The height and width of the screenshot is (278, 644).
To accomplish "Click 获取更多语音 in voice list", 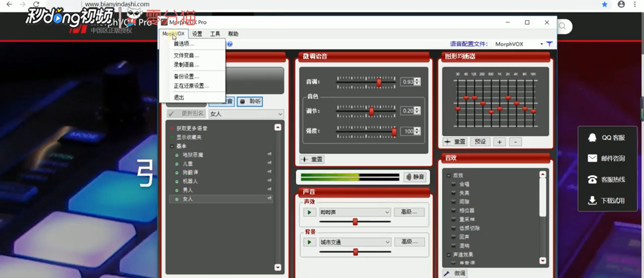I will (x=192, y=128).
